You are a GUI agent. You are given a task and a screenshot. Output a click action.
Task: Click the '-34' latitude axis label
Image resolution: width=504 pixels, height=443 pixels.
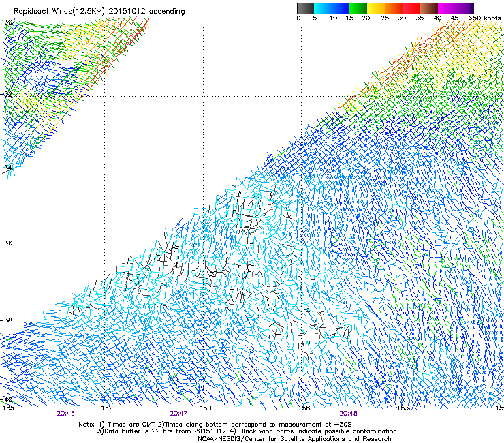(x=6, y=168)
